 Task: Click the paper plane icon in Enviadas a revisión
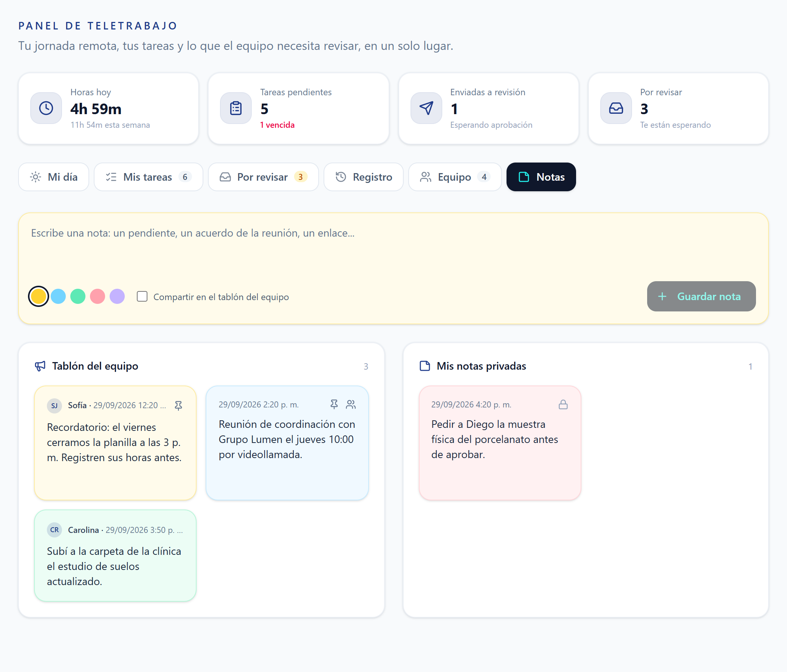tap(426, 108)
